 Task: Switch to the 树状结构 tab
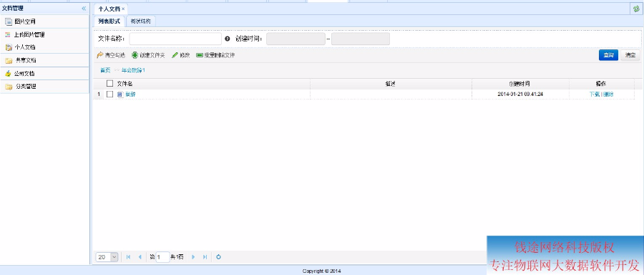pyautogui.click(x=140, y=21)
